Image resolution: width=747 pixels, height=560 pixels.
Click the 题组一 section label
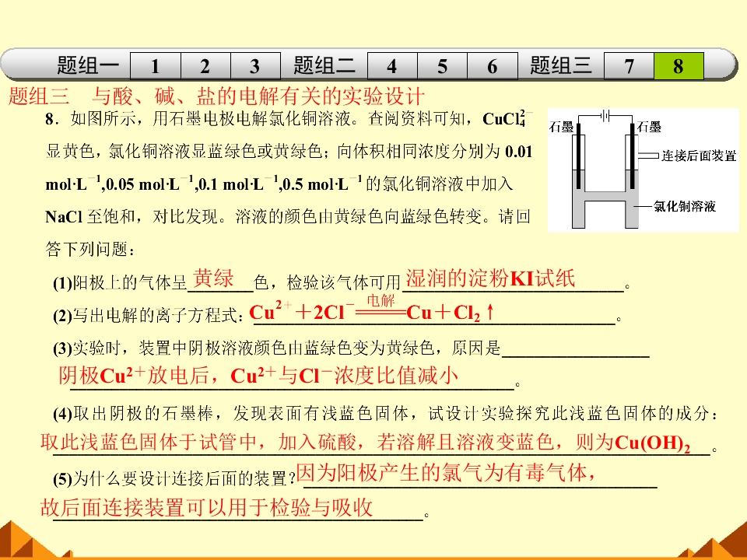pyautogui.click(x=88, y=65)
